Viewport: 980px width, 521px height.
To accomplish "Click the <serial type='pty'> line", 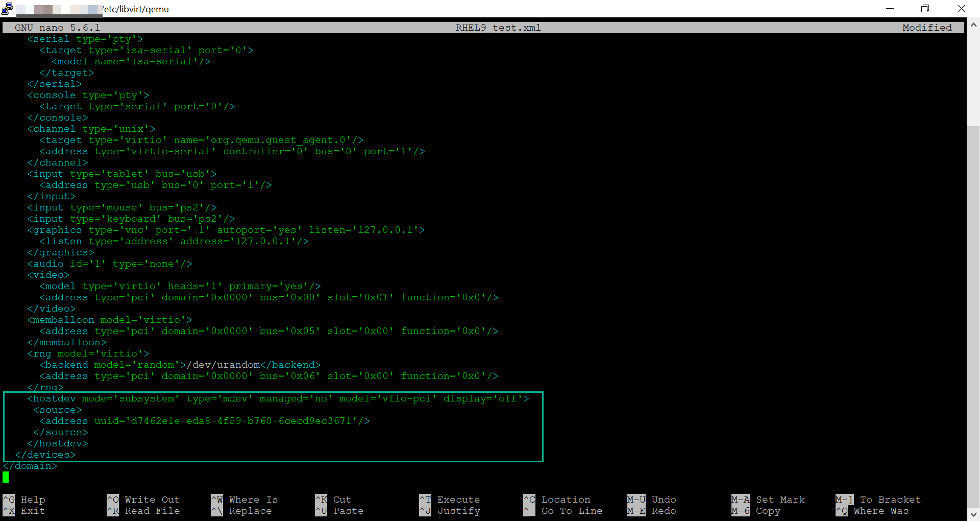I will click(85, 39).
